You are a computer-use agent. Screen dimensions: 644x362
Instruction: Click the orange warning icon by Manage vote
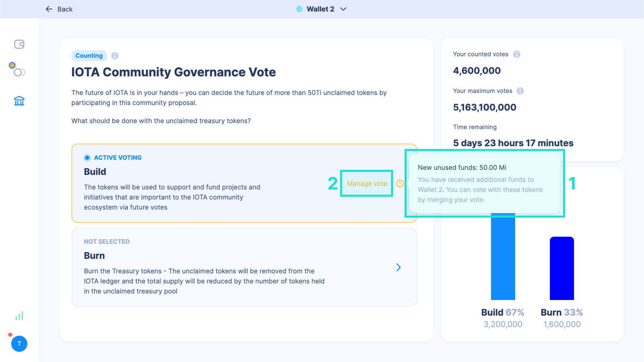(x=400, y=183)
